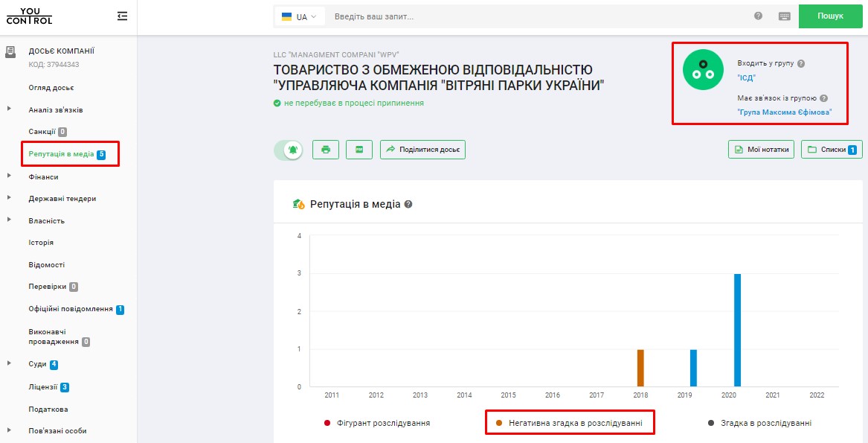868x443 pixels.
Task: Toggle Фігурант розслідування legend series
Action: tap(377, 423)
